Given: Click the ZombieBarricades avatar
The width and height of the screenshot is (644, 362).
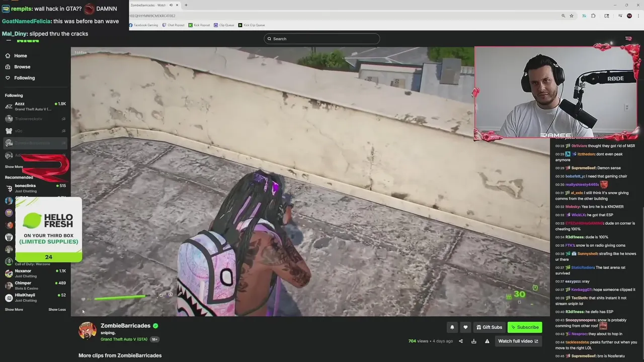Looking at the screenshot, I should click(87, 330).
